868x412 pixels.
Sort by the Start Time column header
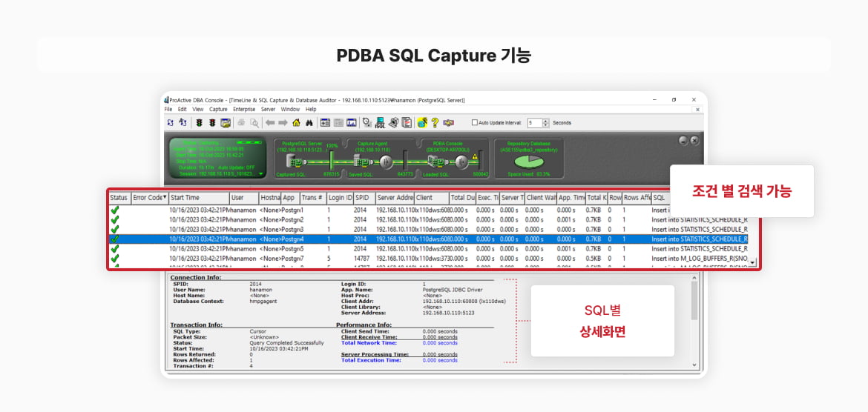coord(200,197)
